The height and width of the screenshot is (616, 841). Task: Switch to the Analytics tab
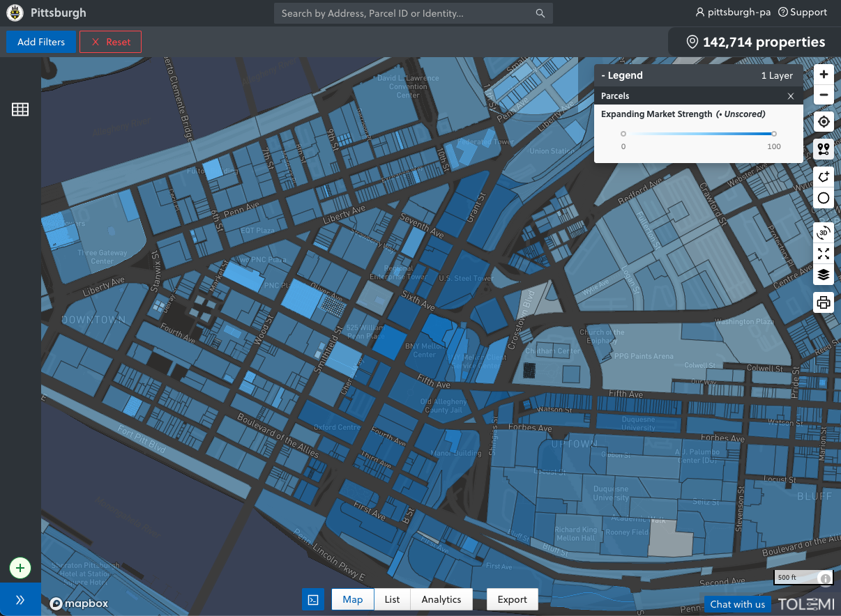441,599
